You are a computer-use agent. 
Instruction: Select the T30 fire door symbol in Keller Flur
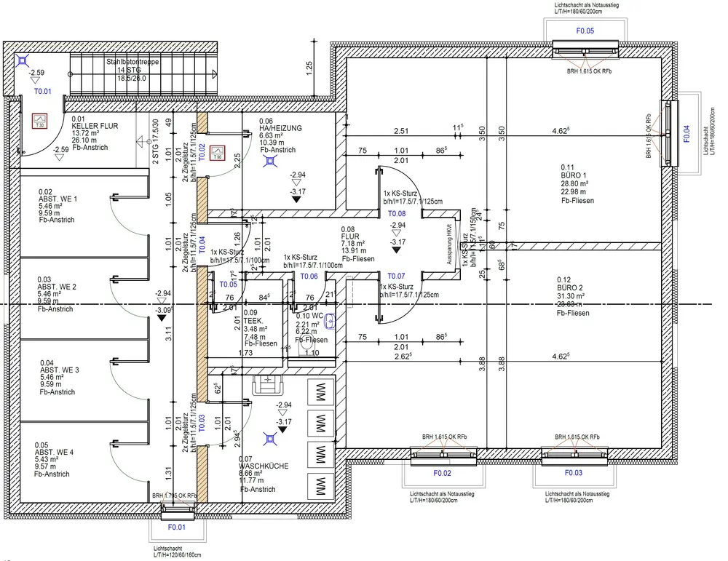pos(40,121)
